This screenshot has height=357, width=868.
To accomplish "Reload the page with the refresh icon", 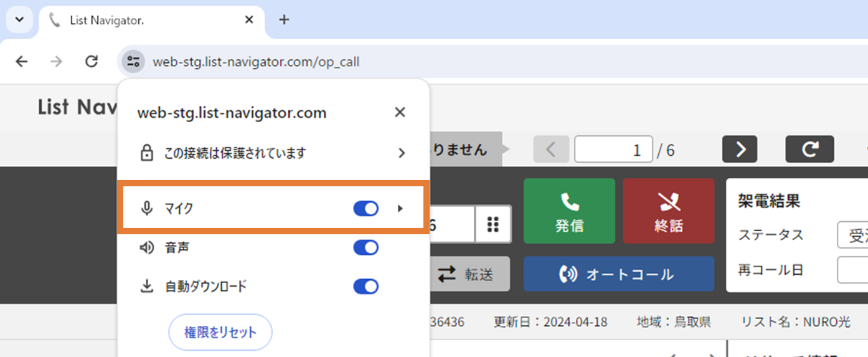I will [92, 62].
